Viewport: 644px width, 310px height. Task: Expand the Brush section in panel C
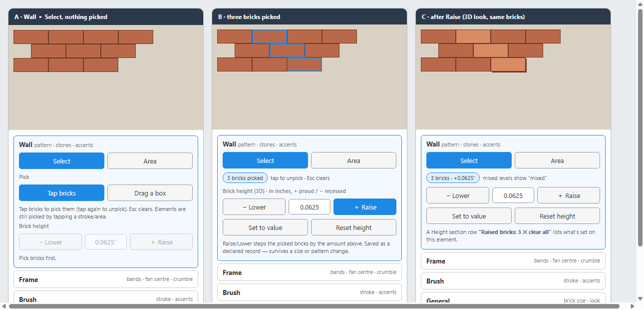click(x=513, y=281)
